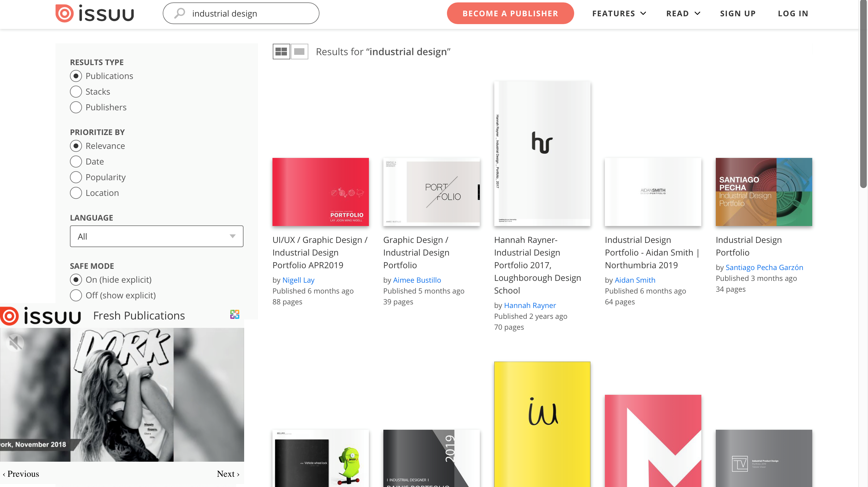This screenshot has height=487, width=868.
Task: Prioritize results by Popularity
Action: (x=76, y=177)
